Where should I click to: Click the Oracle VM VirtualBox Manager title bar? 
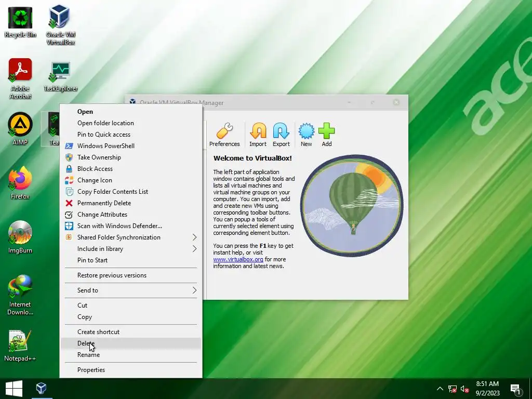click(267, 102)
